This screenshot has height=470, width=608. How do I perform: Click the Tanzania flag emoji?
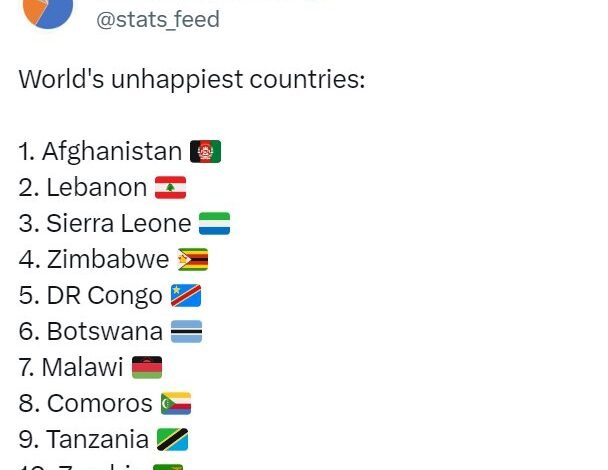[172, 439]
